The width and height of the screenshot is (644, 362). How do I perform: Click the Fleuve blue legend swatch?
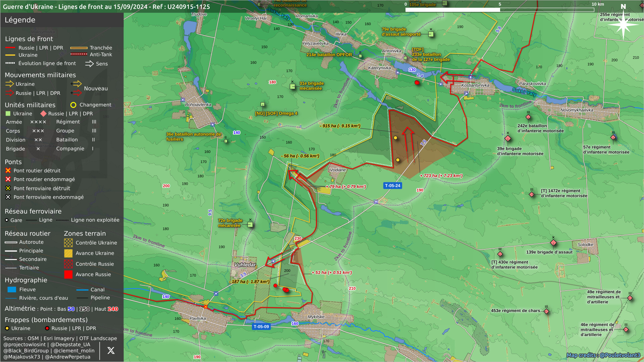[12, 290]
